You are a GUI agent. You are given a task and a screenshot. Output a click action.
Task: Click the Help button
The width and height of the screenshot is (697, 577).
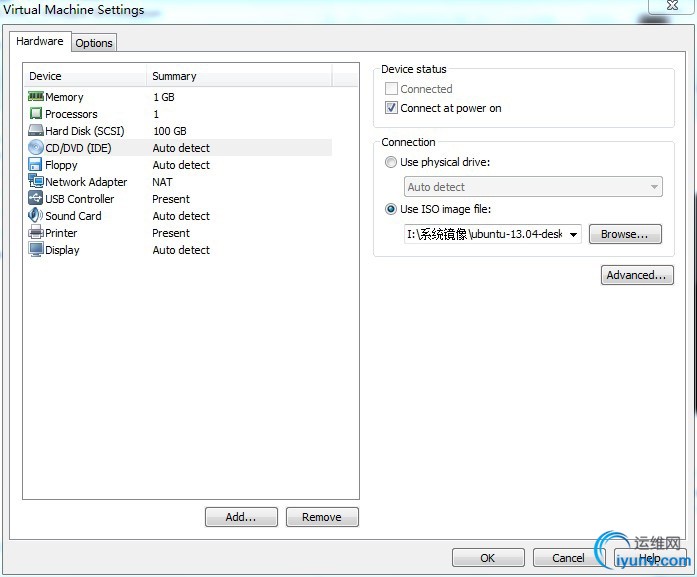649,557
